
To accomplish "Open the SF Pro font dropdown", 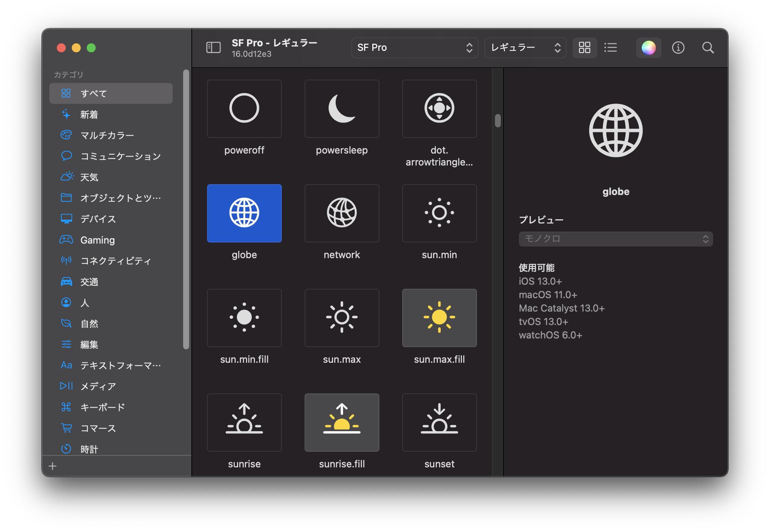I will click(415, 47).
